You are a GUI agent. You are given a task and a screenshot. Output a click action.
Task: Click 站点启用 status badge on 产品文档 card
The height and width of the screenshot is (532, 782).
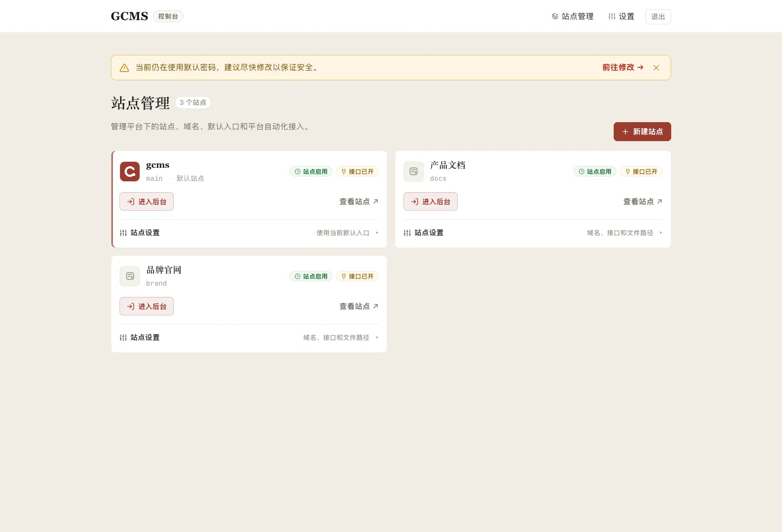(595, 172)
